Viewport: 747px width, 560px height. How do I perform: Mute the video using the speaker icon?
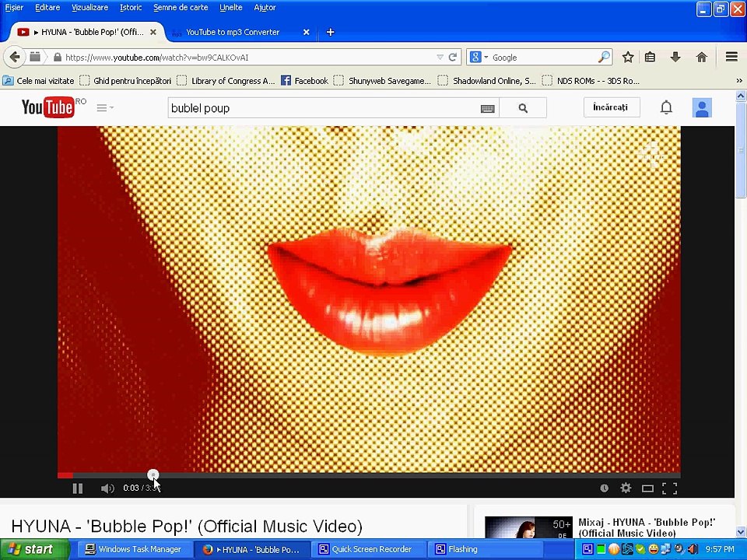(x=107, y=488)
